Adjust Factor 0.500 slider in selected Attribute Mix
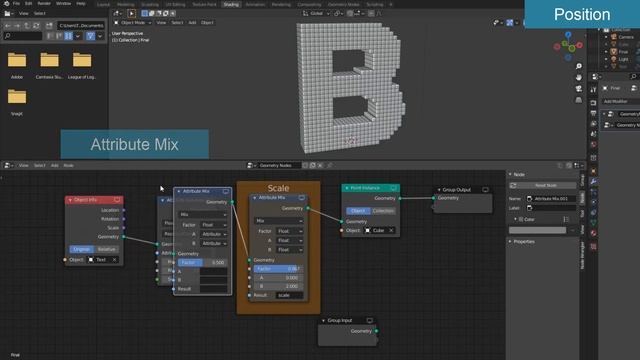 [x=202, y=262]
